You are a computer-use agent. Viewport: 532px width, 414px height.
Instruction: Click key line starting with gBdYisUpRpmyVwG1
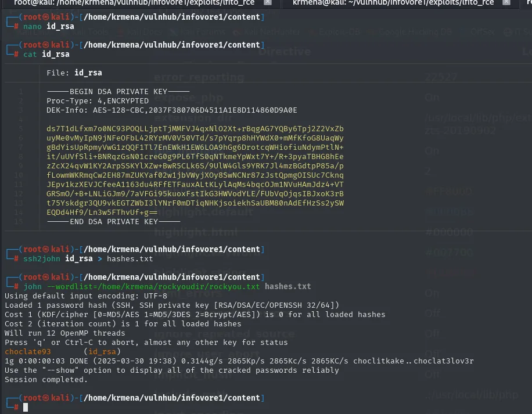click(195, 147)
